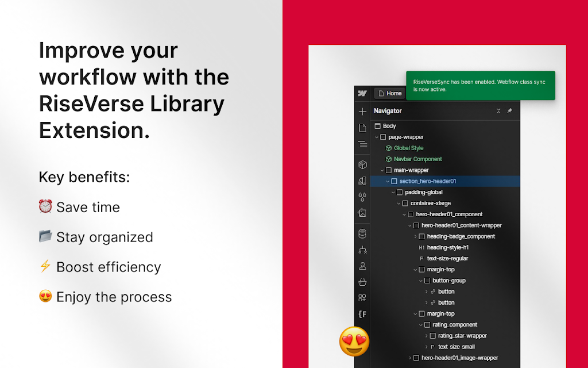Click the Home page tab

(390, 93)
